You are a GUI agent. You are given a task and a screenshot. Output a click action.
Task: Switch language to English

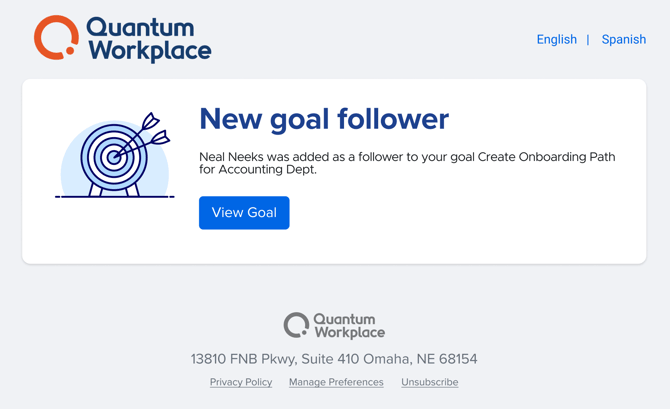click(556, 40)
